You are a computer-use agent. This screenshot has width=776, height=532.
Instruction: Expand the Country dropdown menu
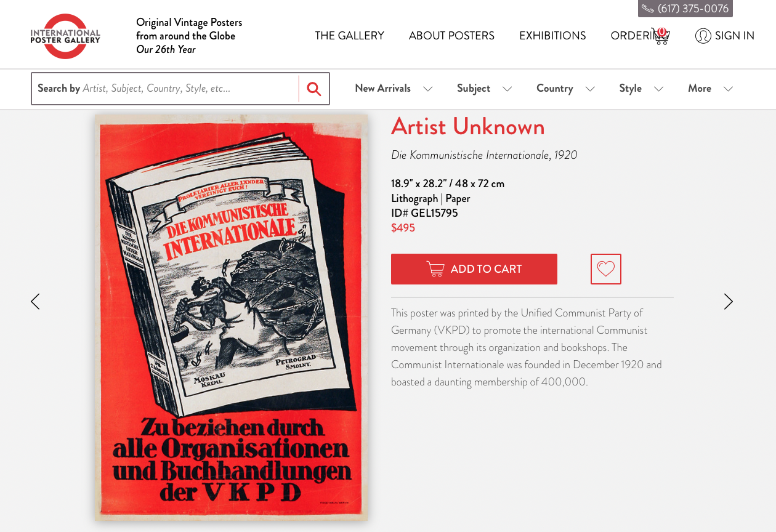pyautogui.click(x=565, y=89)
